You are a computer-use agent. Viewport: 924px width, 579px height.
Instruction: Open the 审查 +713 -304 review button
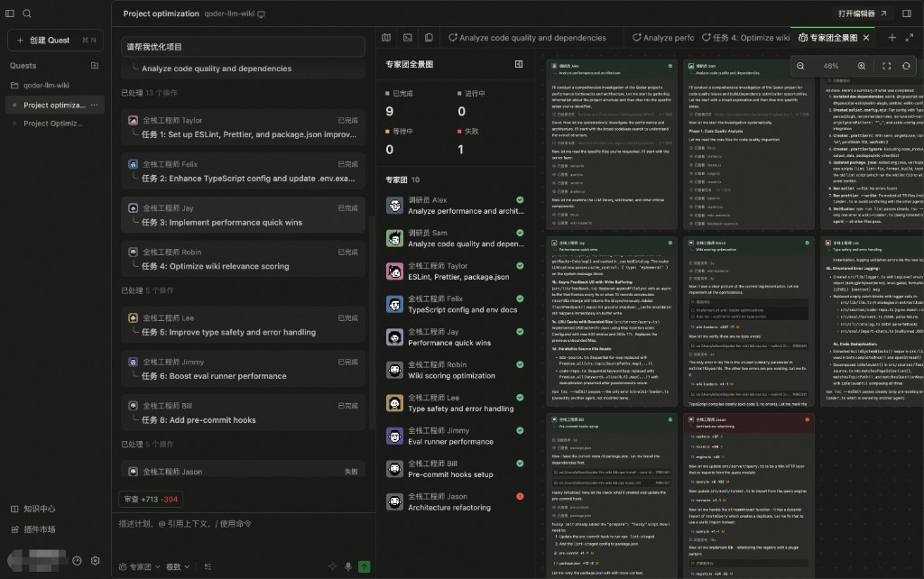tap(151, 499)
